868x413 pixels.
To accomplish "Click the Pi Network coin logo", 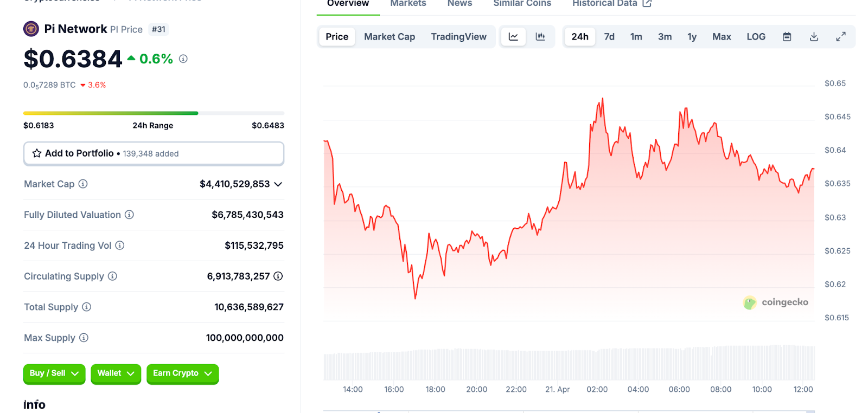I will (31, 29).
